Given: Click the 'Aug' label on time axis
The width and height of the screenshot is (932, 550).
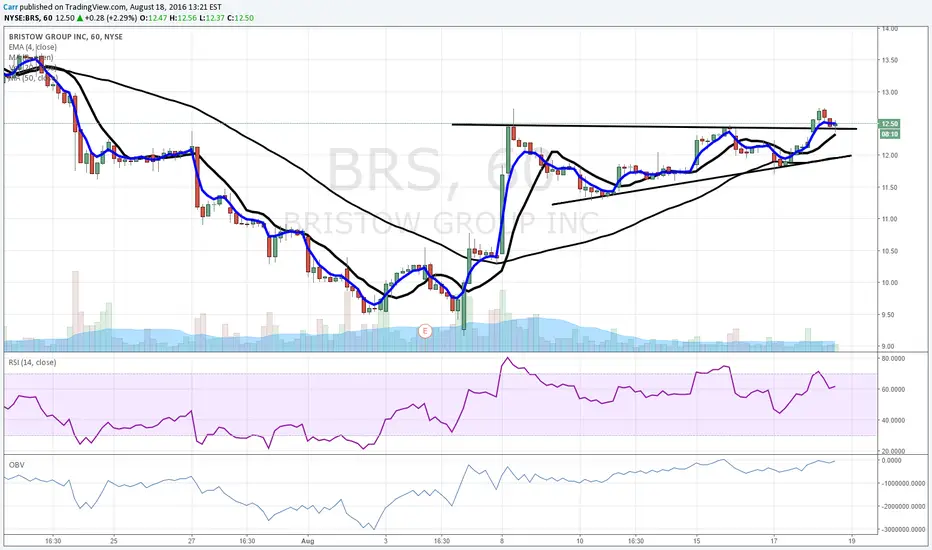Looking at the screenshot, I should [x=307, y=541].
